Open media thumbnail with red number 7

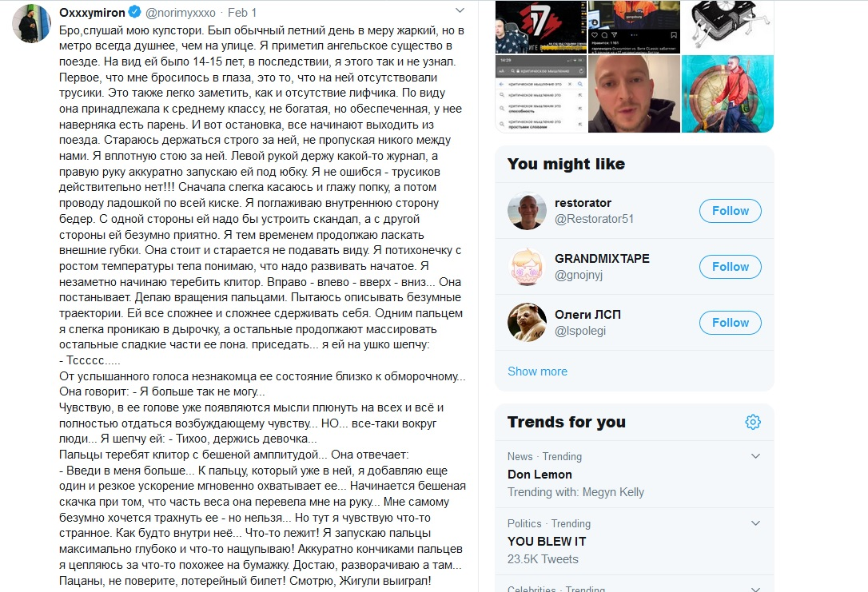[x=541, y=26]
